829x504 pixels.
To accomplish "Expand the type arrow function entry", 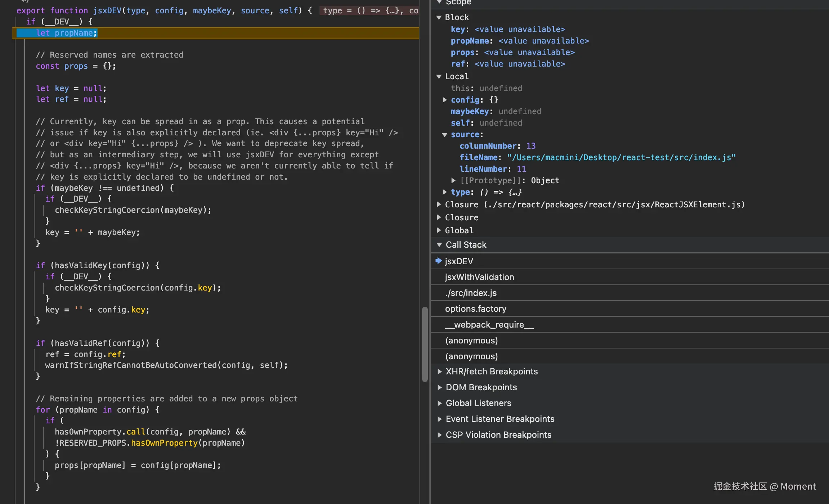I will 445,192.
